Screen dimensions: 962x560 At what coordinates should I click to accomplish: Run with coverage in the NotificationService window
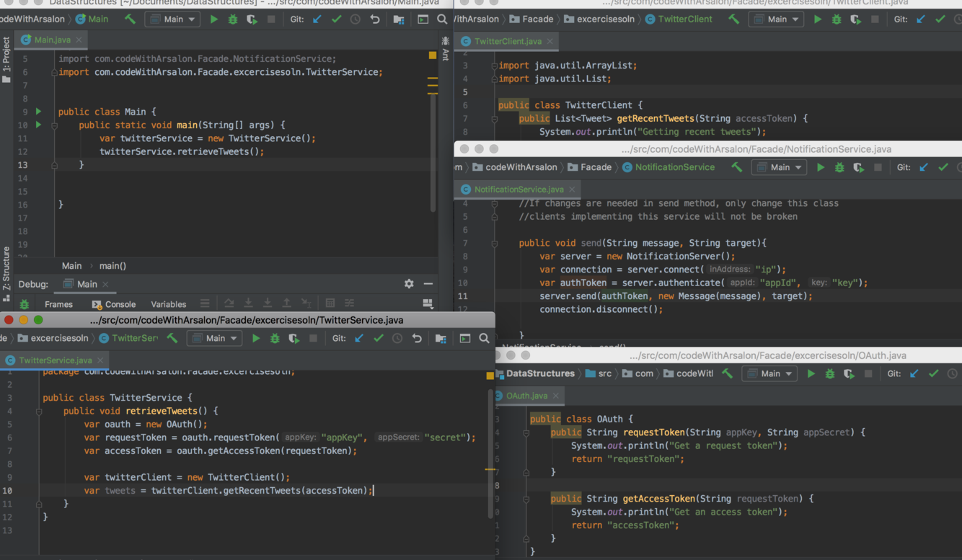click(858, 167)
